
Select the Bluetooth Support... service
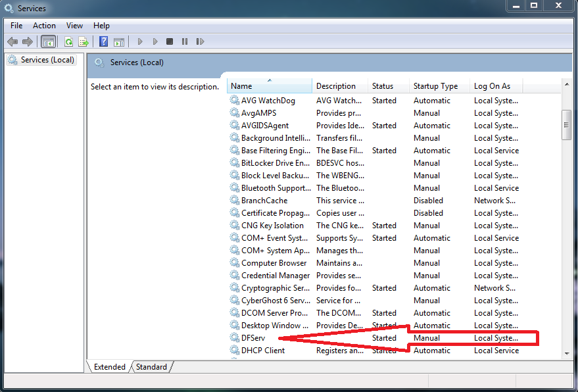click(374, 188)
